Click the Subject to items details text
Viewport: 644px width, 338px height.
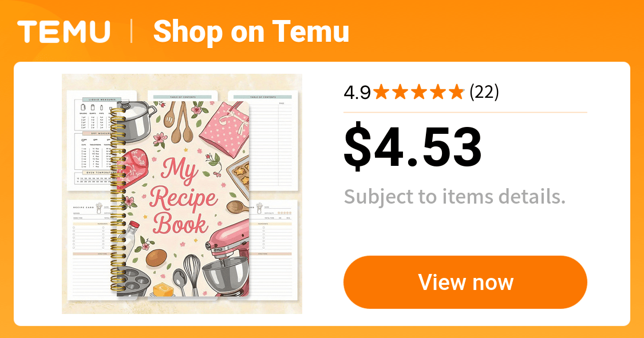click(455, 197)
